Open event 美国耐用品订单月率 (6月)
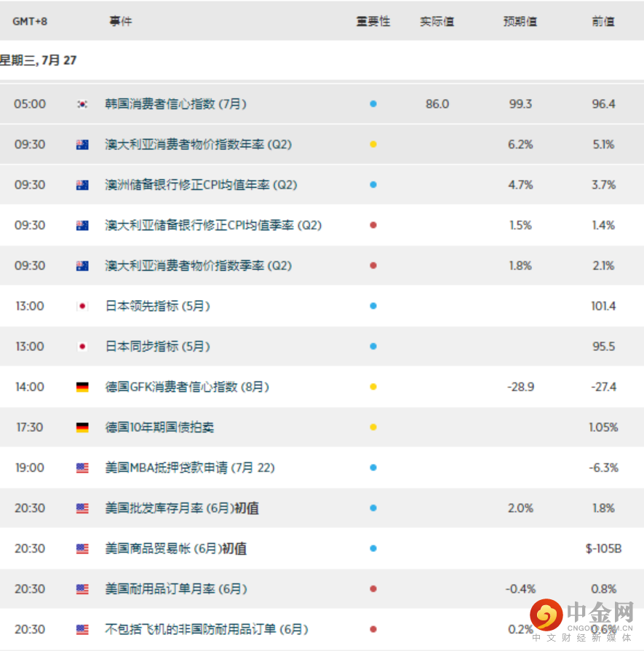This screenshot has width=644, height=651. pos(176,588)
